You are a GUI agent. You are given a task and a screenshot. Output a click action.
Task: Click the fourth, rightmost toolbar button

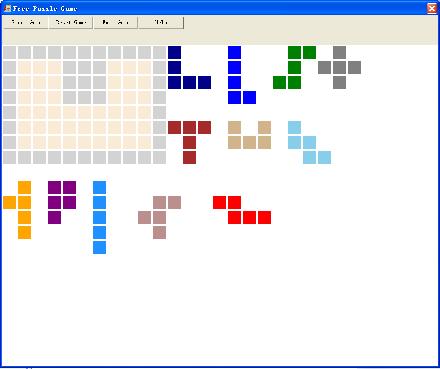point(161,22)
